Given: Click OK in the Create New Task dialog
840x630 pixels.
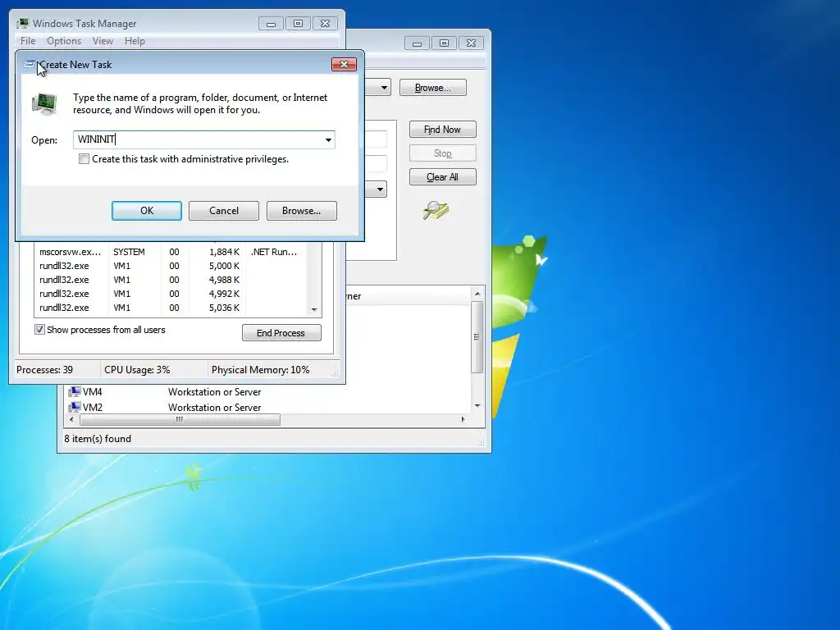Looking at the screenshot, I should [x=146, y=211].
